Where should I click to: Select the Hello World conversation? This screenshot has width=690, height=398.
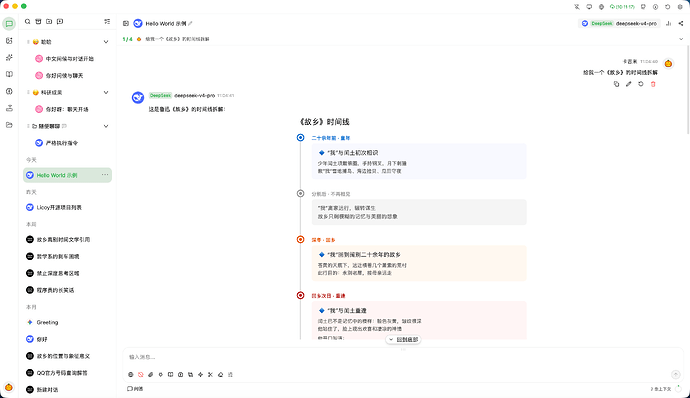[67, 175]
